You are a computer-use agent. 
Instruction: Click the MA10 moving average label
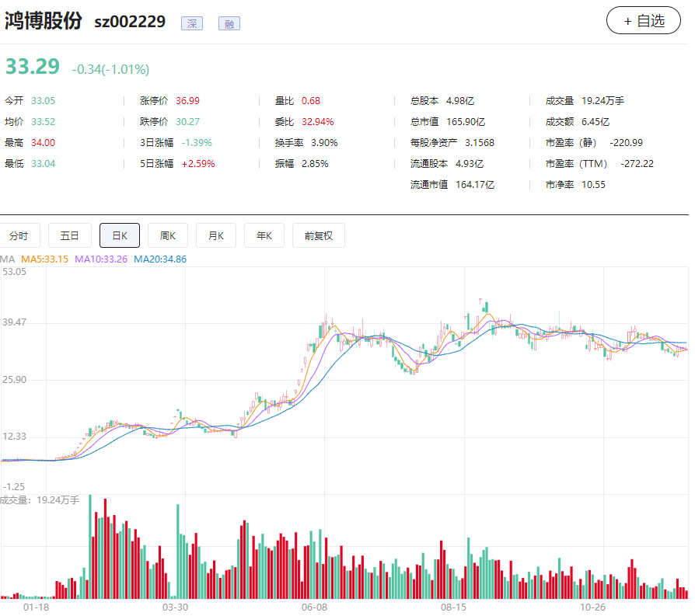(101, 259)
